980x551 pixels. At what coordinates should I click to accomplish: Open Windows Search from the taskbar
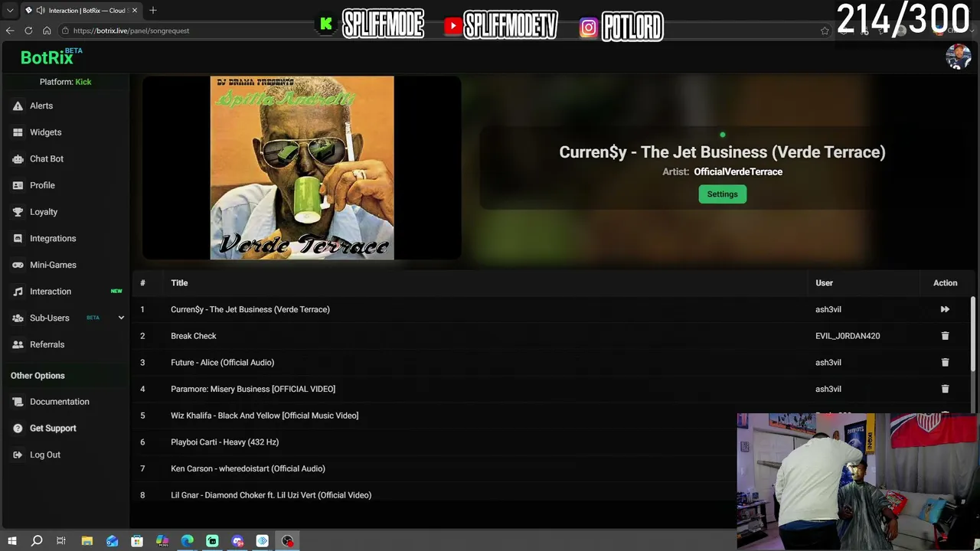(x=36, y=541)
